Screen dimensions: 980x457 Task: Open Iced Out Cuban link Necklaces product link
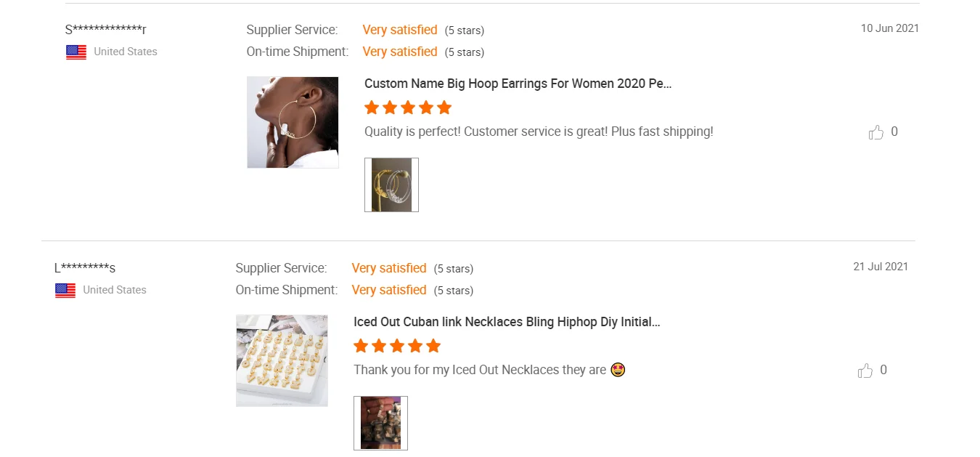pos(507,322)
